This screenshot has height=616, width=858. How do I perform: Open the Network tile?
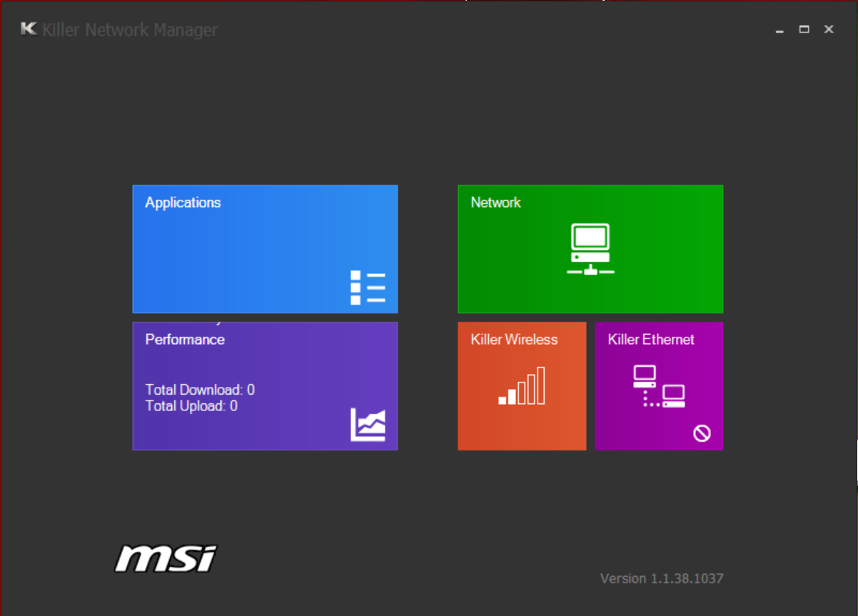(590, 249)
